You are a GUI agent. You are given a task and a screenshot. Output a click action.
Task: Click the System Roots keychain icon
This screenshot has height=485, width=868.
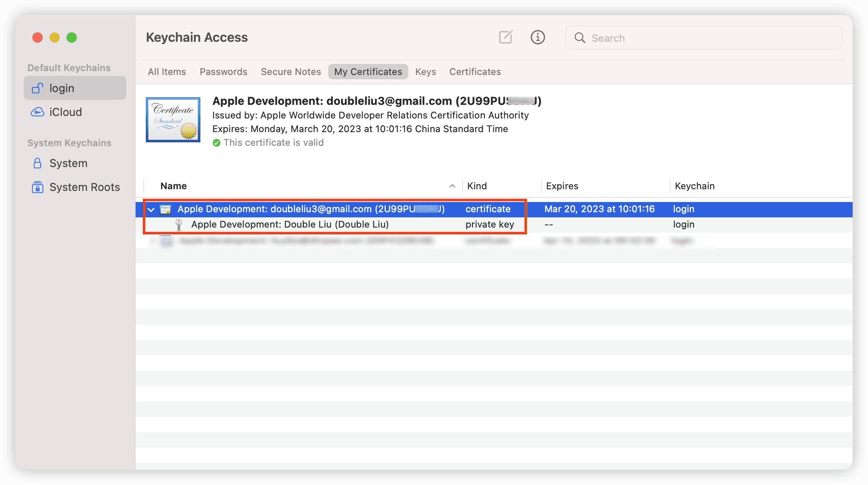pyautogui.click(x=38, y=187)
